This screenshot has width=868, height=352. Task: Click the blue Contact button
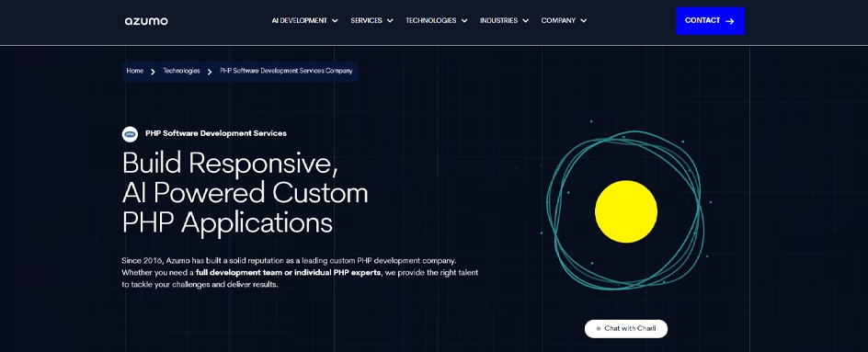710,21
